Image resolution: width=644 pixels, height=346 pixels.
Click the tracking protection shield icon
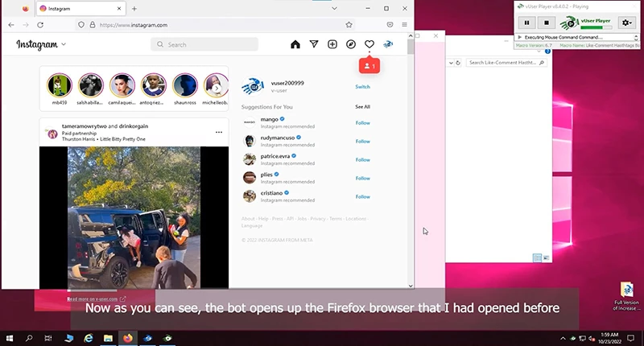(x=81, y=25)
